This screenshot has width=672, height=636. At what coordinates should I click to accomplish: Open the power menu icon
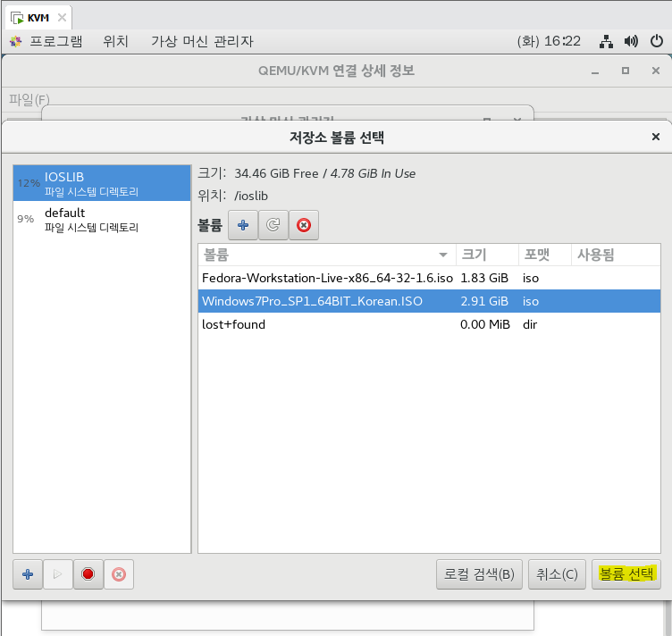tap(657, 41)
